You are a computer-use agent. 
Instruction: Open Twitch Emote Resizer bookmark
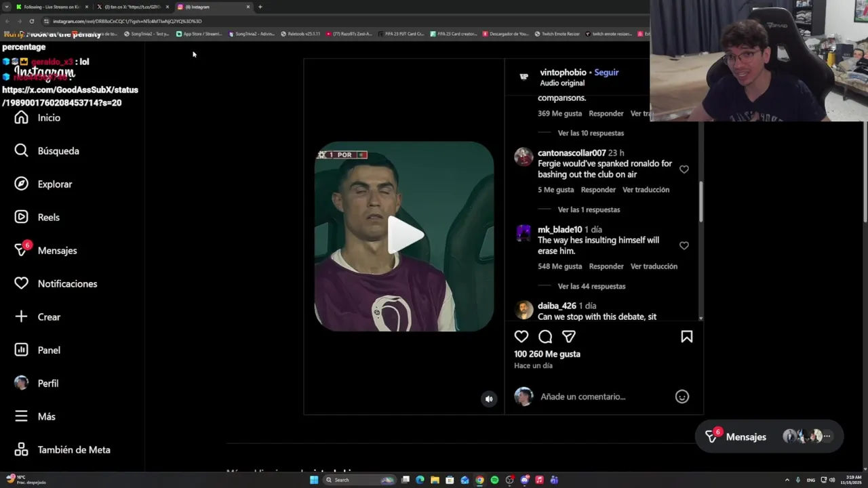tap(557, 34)
